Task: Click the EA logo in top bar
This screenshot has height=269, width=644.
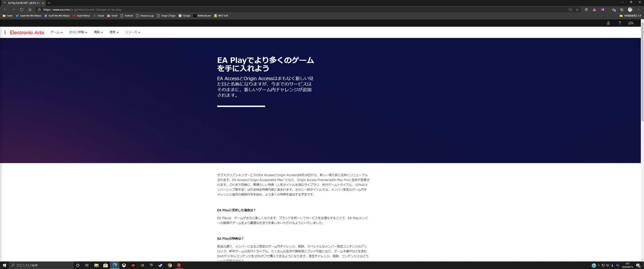Action: pyautogui.click(x=631, y=23)
